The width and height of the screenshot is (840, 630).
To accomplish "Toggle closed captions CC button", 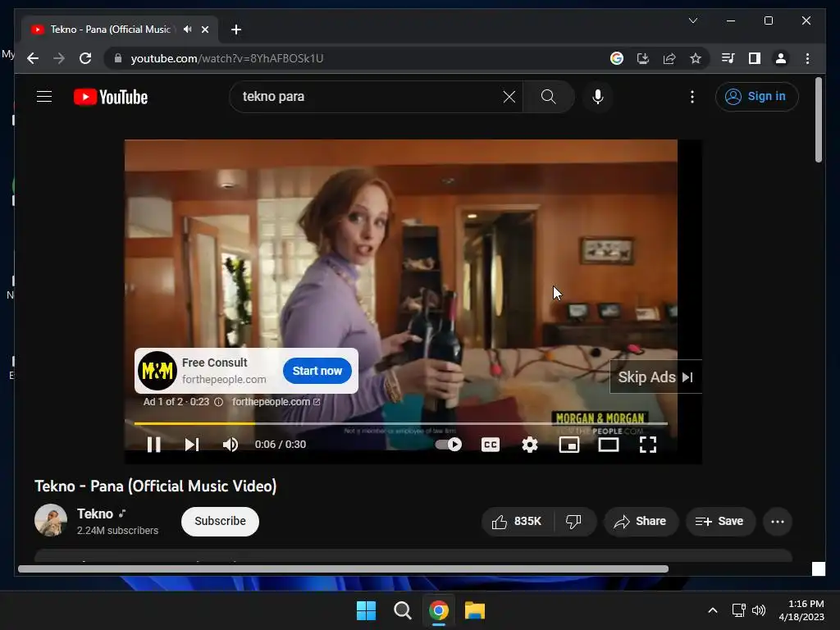I will (491, 445).
